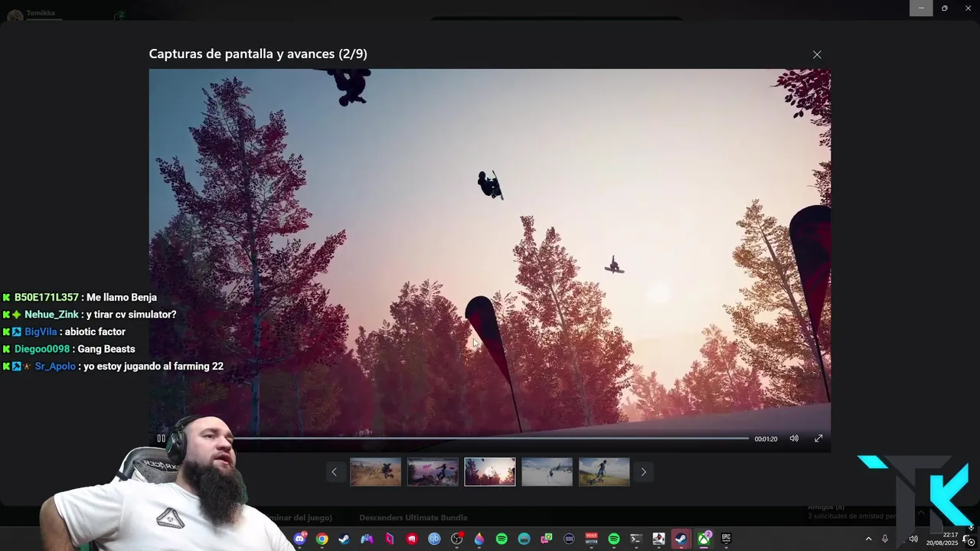The width and height of the screenshot is (980, 551).
Task: Click the video time 00:01:20
Action: pyautogui.click(x=766, y=439)
